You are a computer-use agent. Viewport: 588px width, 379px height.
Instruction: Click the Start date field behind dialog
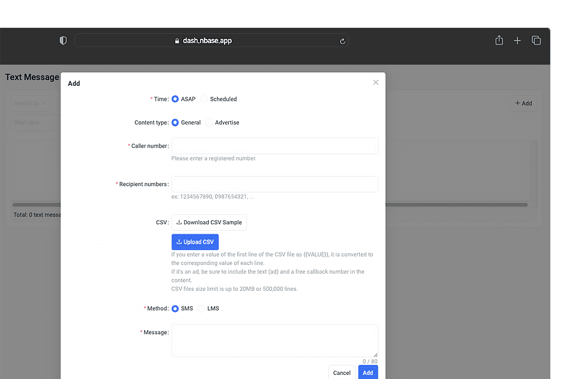pos(36,122)
